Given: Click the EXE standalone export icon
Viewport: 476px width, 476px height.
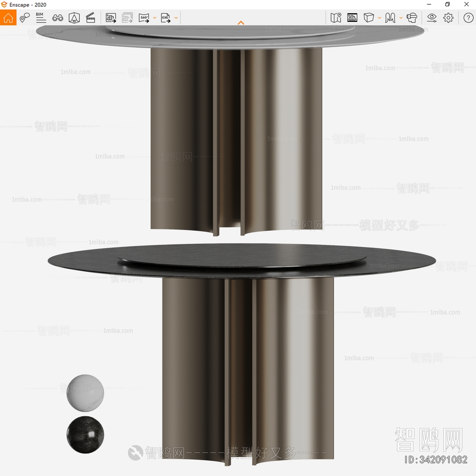Looking at the screenshot, I should coord(166,18).
